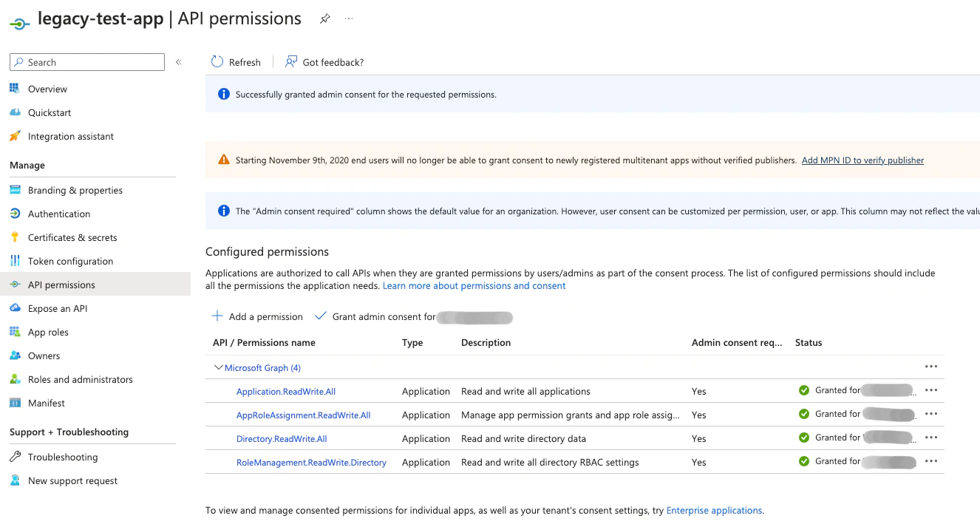Click the Token configuration bars icon
This screenshot has width=980, height=524.
(15, 261)
